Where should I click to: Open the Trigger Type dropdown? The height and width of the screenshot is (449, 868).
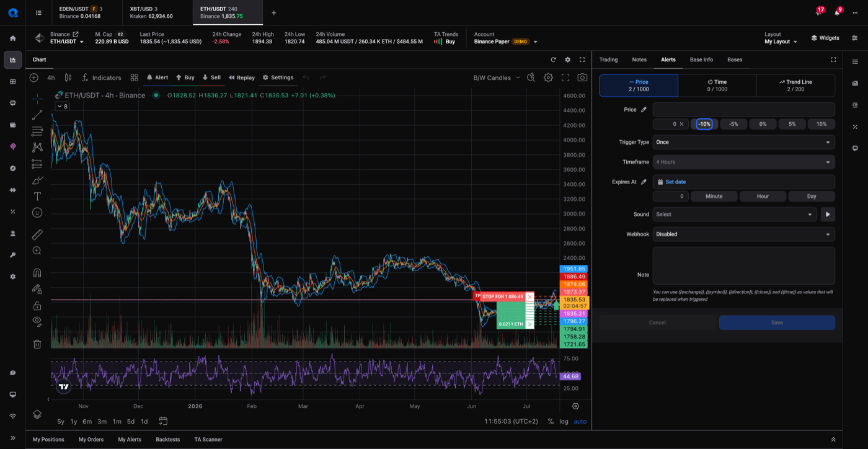point(743,142)
